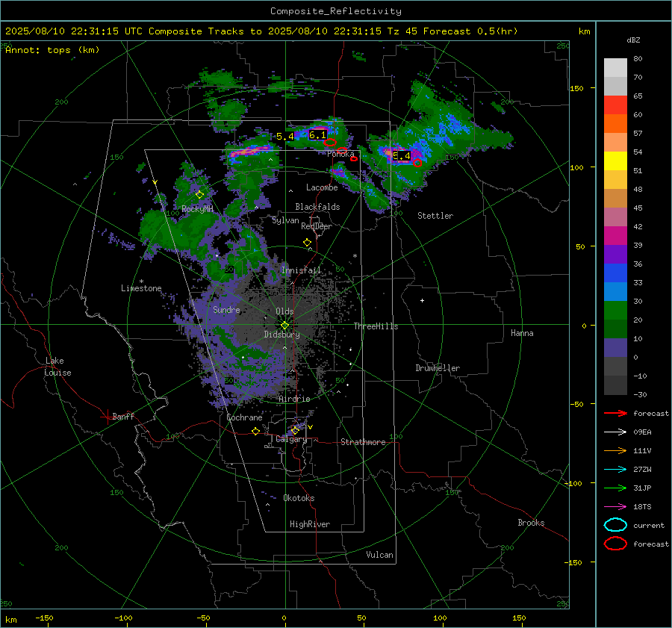Screen dimensions: 672x628
Task: Click the red forecast arrow legend icon
Action: (615, 413)
